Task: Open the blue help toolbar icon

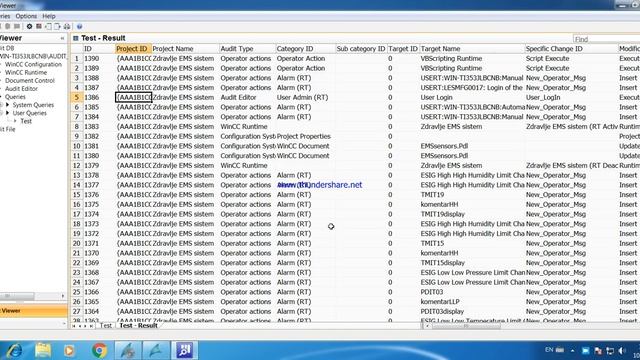Action: pyautogui.click(x=80, y=27)
